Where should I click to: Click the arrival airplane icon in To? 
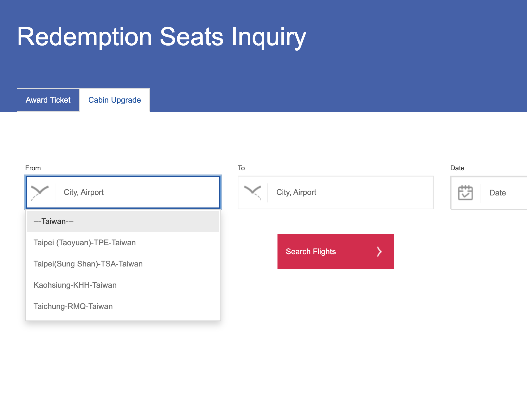point(253,193)
